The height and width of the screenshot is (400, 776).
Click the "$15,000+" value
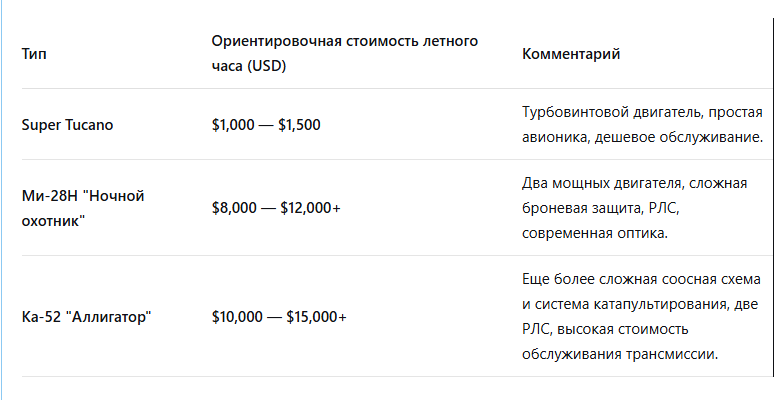click(316, 316)
